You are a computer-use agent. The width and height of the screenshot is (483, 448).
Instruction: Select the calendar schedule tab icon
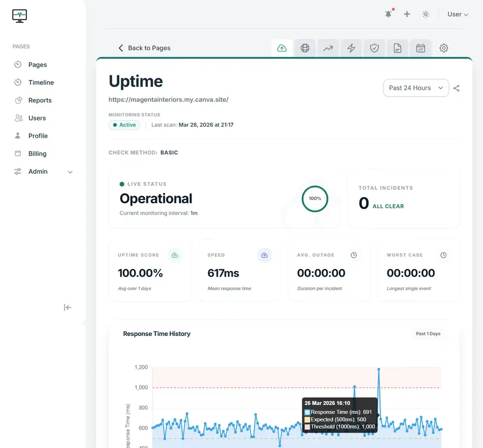point(421,48)
